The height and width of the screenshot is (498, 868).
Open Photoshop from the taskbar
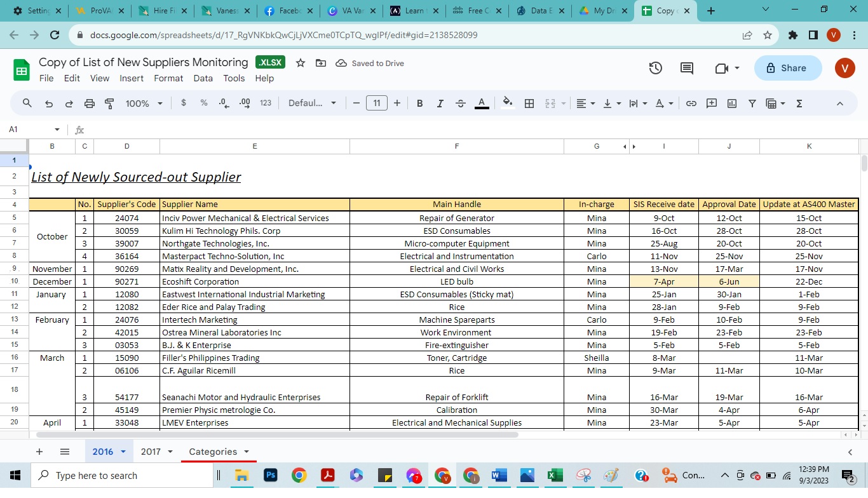coord(271,475)
